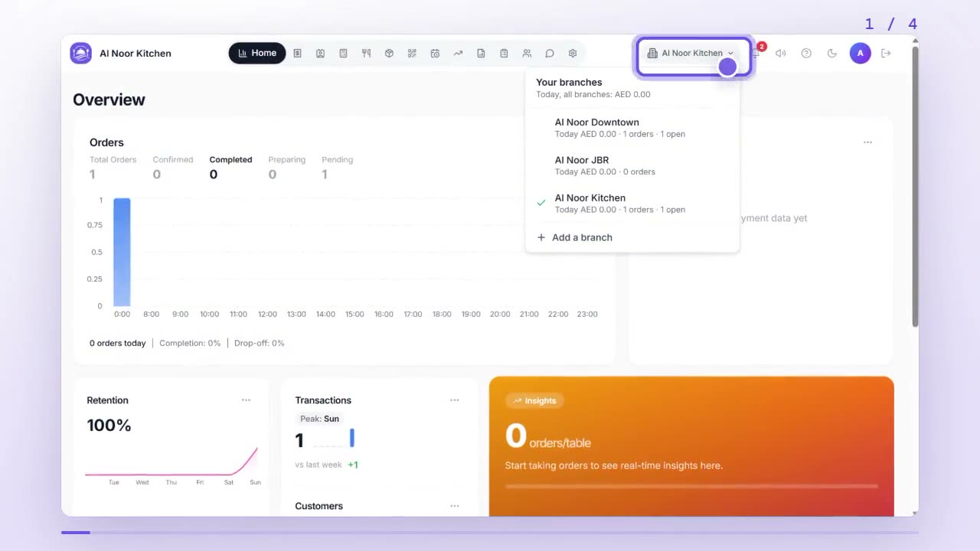Open the Customers card more options

[x=455, y=506]
